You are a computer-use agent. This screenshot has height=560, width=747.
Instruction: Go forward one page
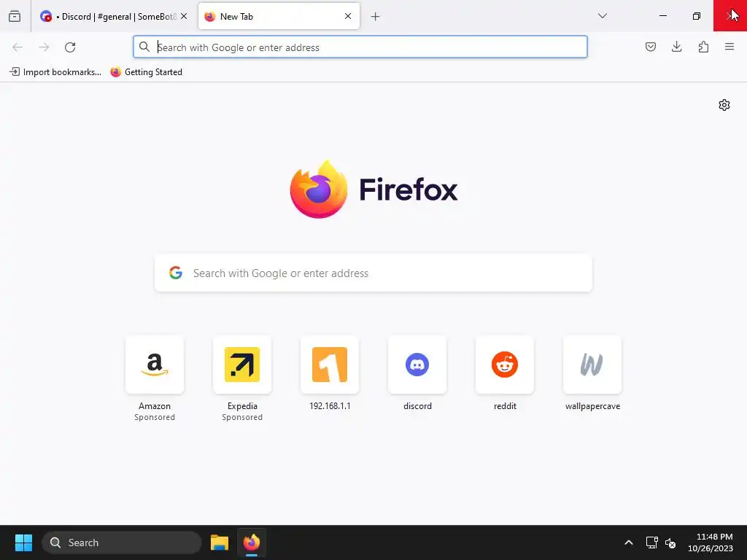(x=44, y=47)
